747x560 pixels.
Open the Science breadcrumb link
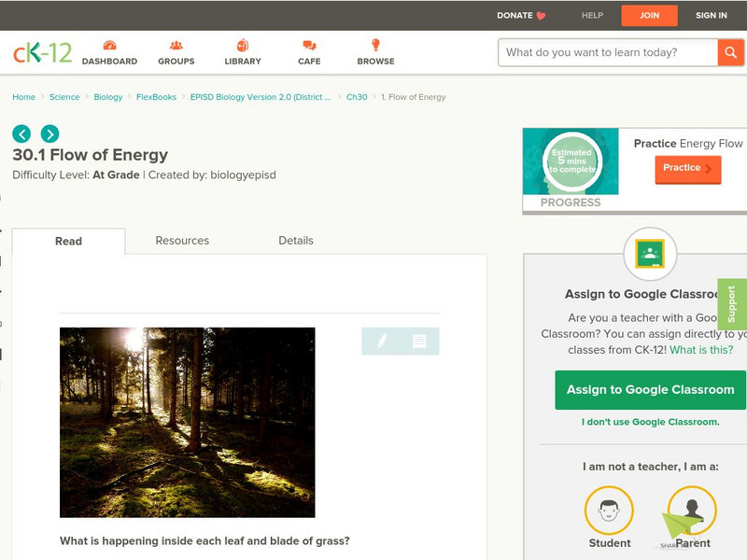click(64, 97)
